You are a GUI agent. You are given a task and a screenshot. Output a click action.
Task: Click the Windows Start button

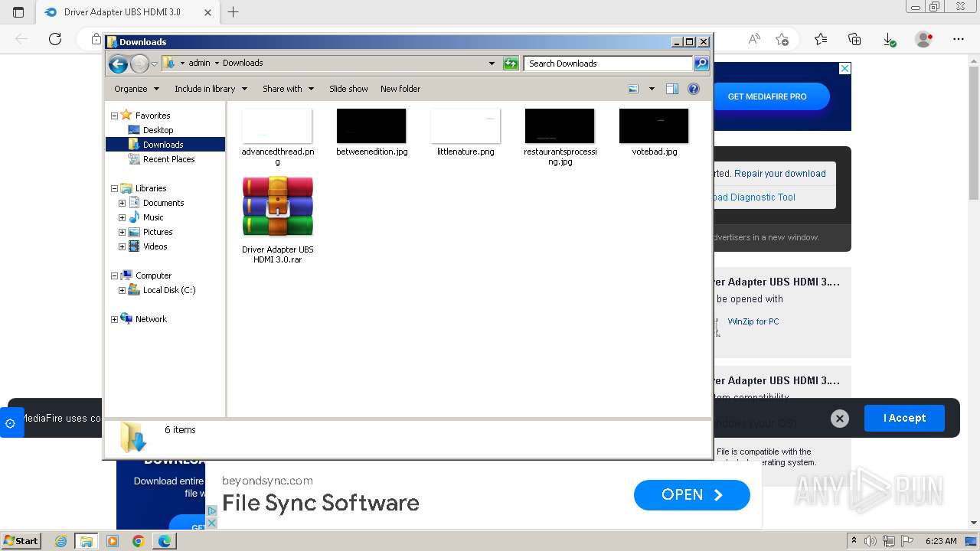click(x=21, y=541)
